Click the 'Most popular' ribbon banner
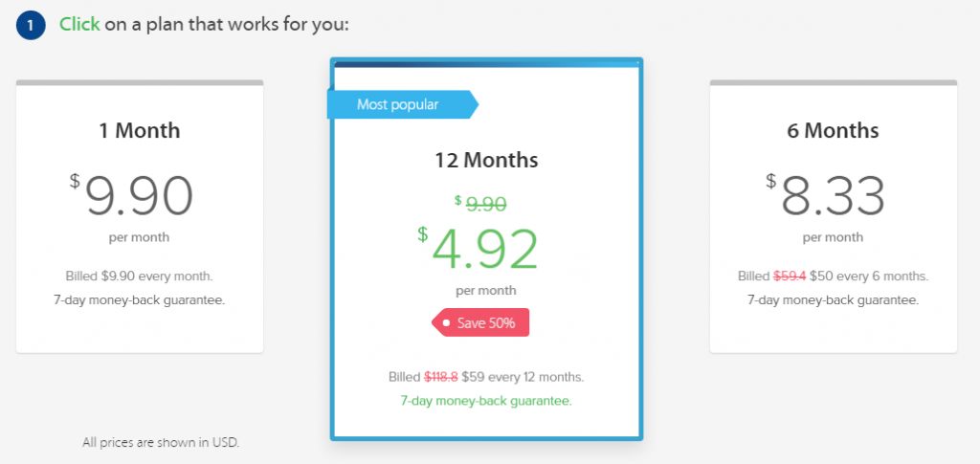Image resolution: width=980 pixels, height=464 pixels. (403, 104)
